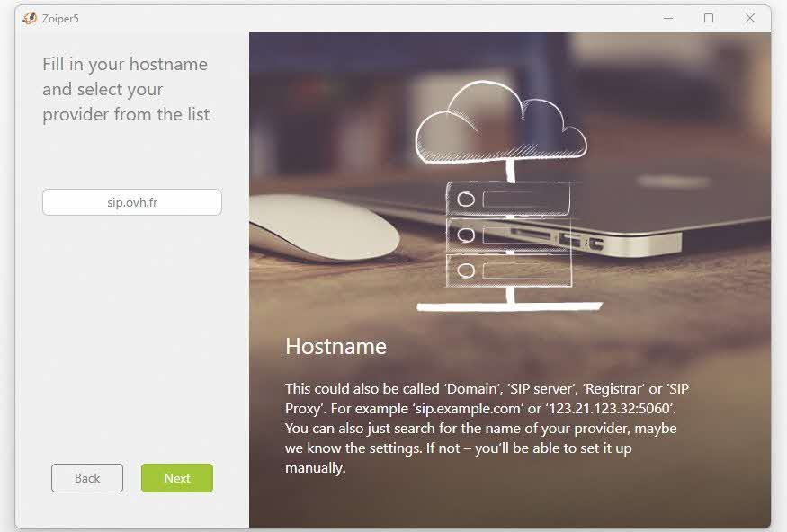Click the 'Fill in your hostname' instruction text
787x532 pixels.
tap(125, 65)
